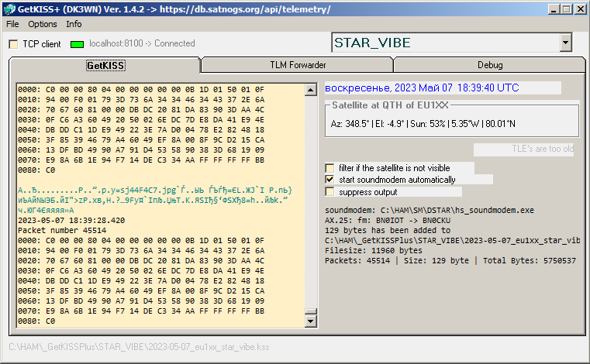590x364 pixels.
Task: Open the File menu
Action: coord(12,24)
